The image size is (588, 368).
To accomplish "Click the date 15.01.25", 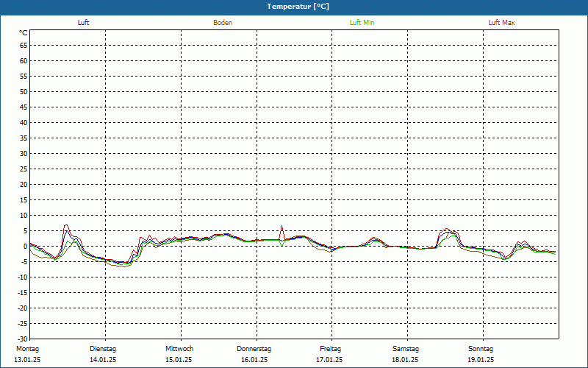I will coord(179,360).
